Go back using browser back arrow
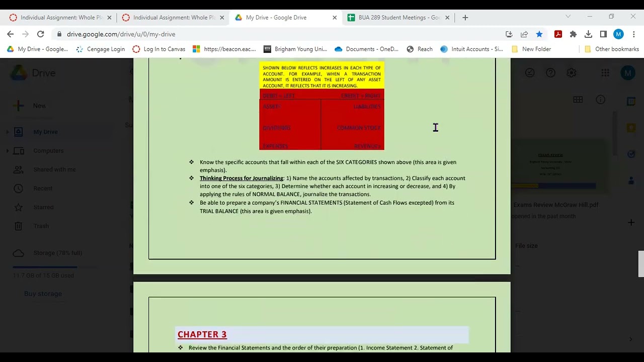The image size is (644, 362). click(x=11, y=34)
